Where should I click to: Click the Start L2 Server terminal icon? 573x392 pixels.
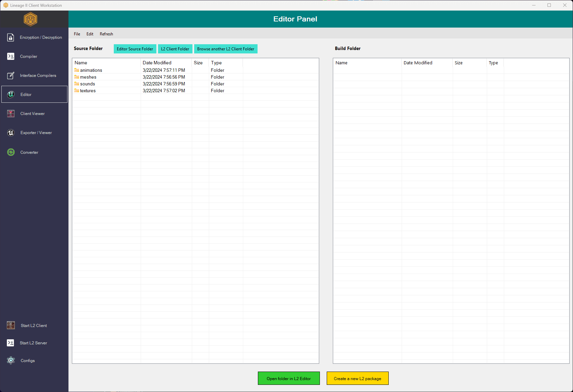click(11, 343)
